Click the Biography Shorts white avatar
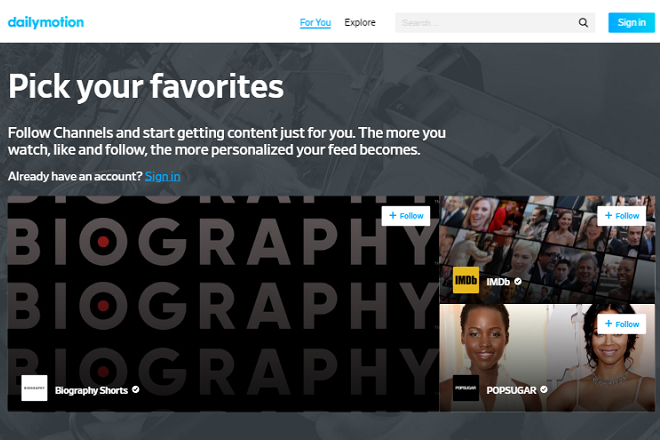The width and height of the screenshot is (660, 440). 34,388
